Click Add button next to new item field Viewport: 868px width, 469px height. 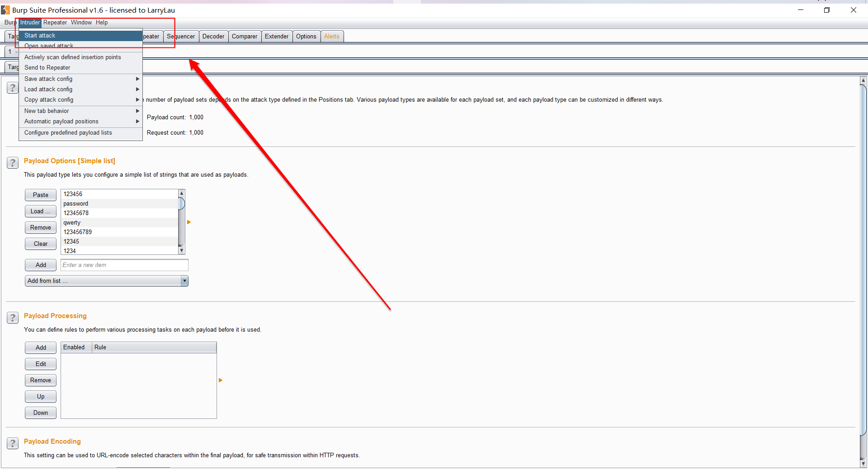(x=41, y=265)
